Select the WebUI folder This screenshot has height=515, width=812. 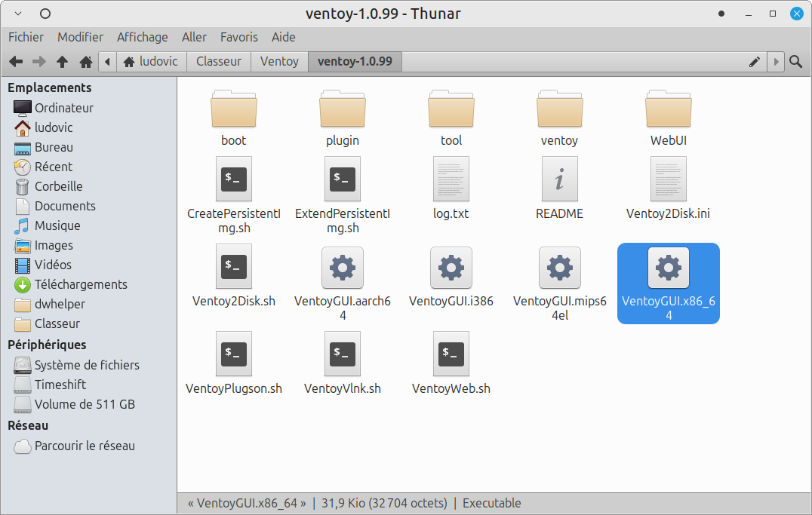click(x=668, y=118)
